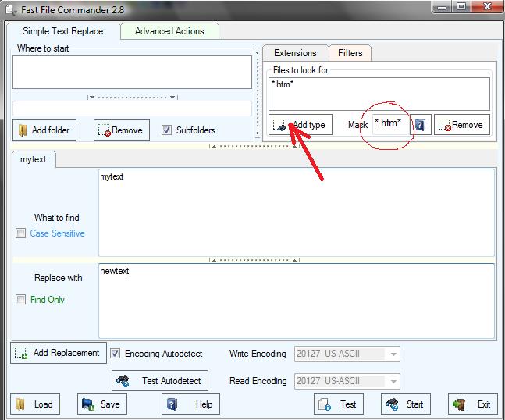Click in the Replace with text area
This screenshot has width=505, height=420.
[297, 301]
